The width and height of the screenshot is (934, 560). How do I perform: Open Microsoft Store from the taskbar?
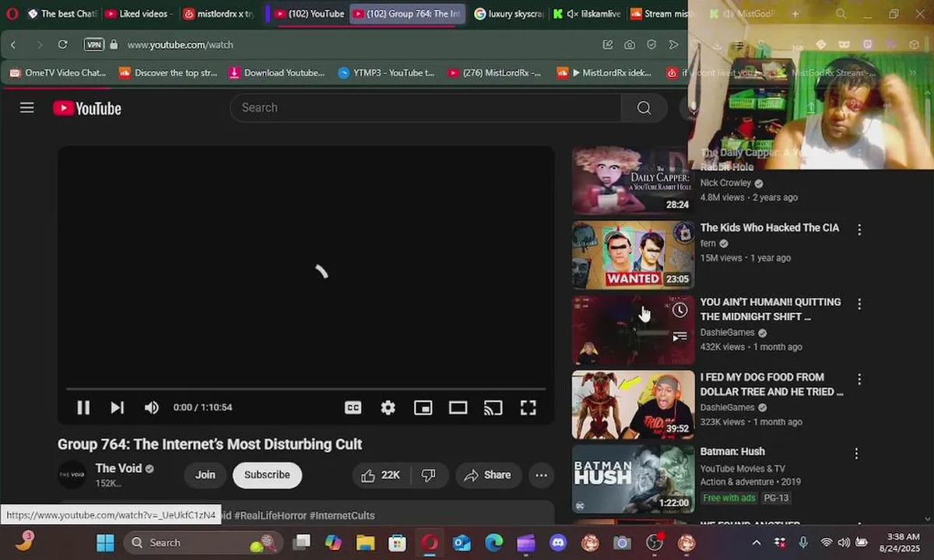397,542
